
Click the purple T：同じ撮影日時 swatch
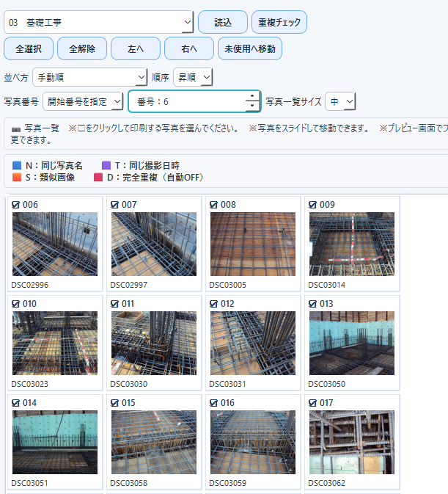click(106, 165)
